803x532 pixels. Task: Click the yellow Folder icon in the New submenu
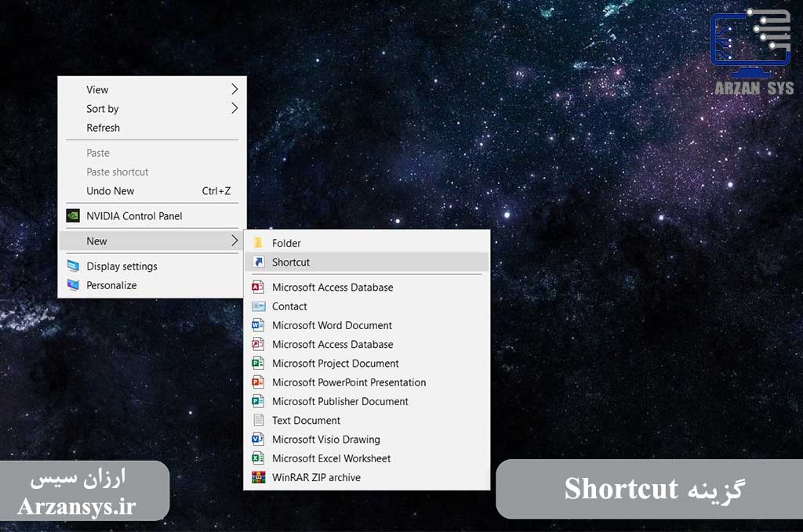258,243
